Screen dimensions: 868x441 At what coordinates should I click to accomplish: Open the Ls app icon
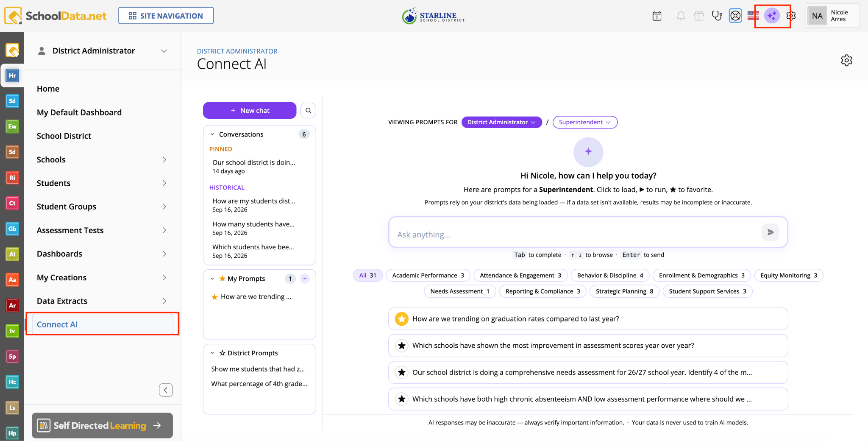coord(12,408)
